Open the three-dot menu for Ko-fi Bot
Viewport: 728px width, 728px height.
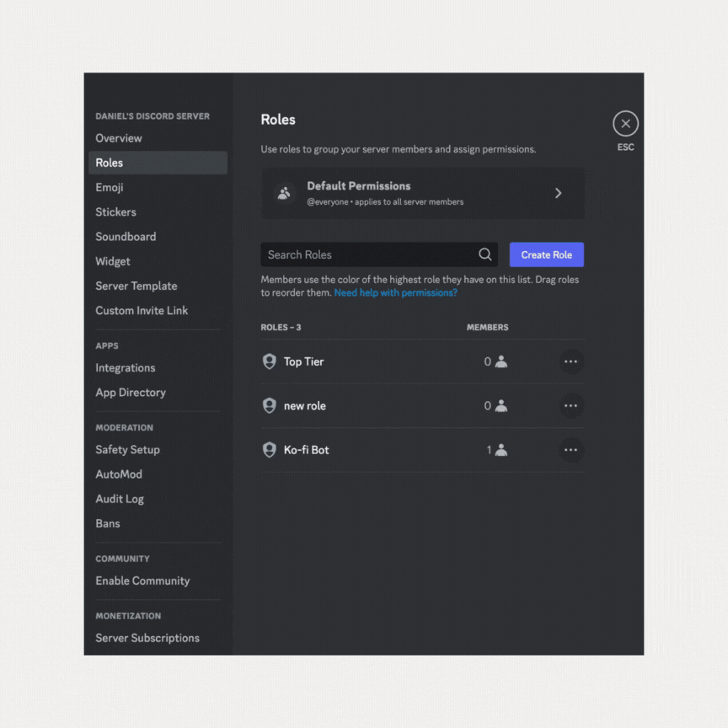click(570, 450)
